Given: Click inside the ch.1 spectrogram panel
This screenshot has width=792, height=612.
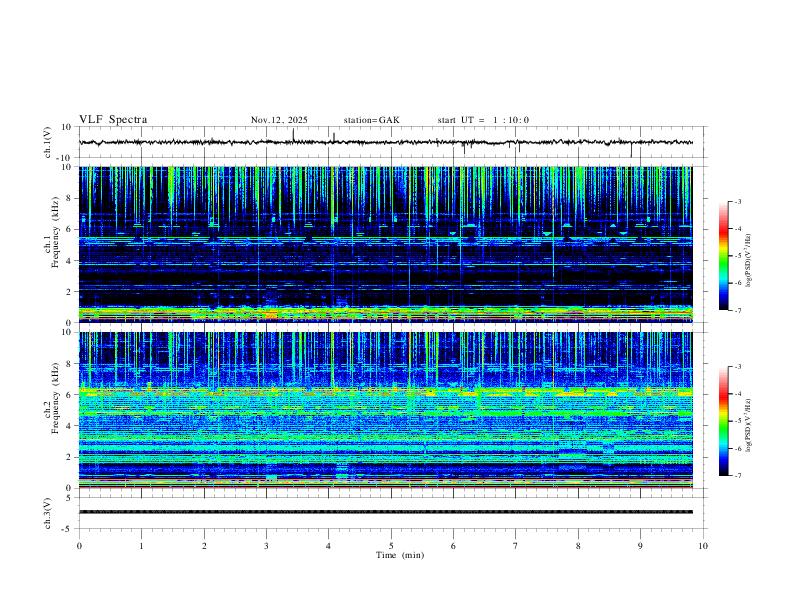Looking at the screenshot, I should 385,244.
